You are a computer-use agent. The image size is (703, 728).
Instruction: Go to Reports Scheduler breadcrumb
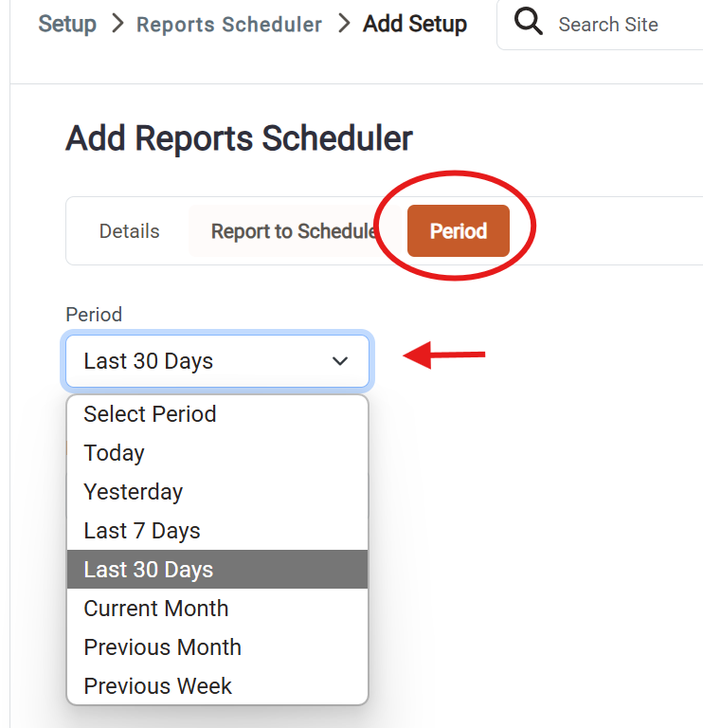[x=229, y=24]
